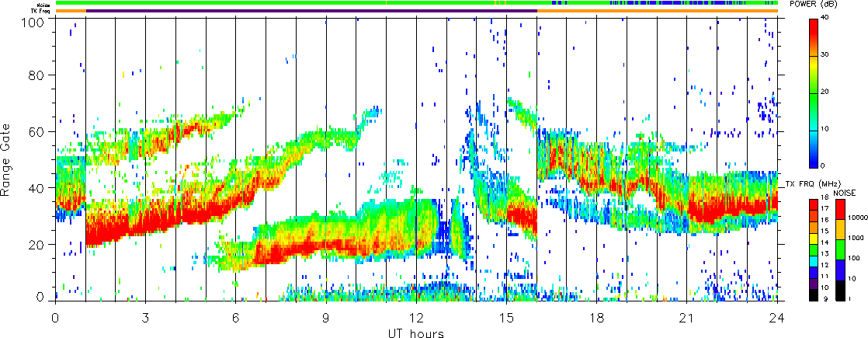This screenshot has width=868, height=338.
Task: Click the 30 tick label on the POWER scale
Action: (826, 56)
